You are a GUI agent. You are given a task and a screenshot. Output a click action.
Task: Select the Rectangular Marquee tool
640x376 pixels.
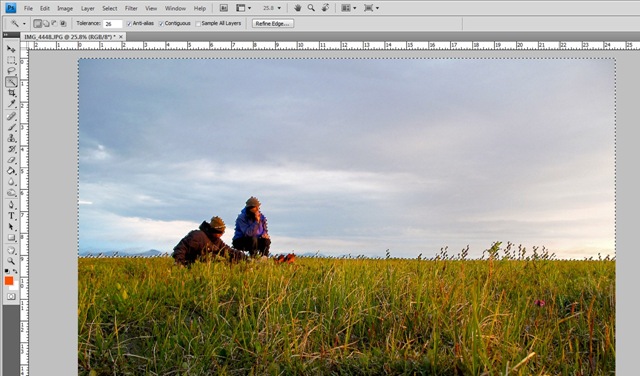[x=11, y=60]
